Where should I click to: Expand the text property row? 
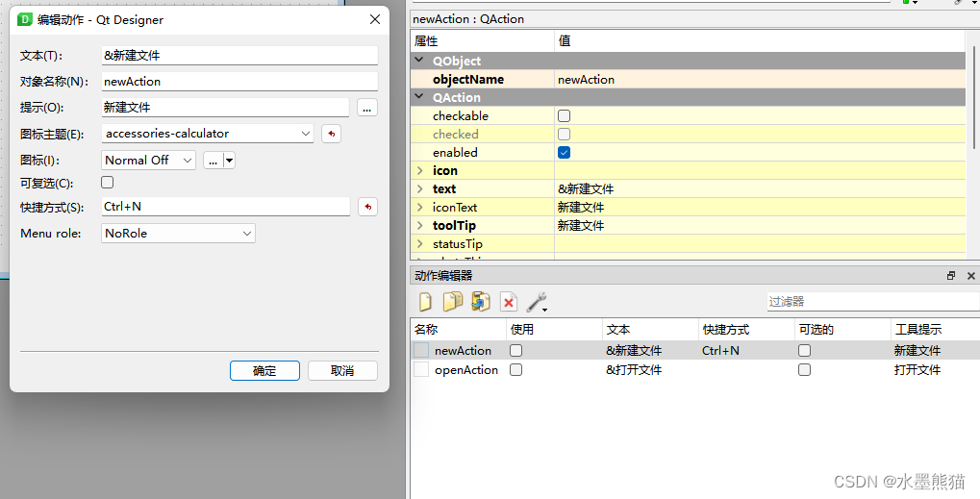coord(420,188)
